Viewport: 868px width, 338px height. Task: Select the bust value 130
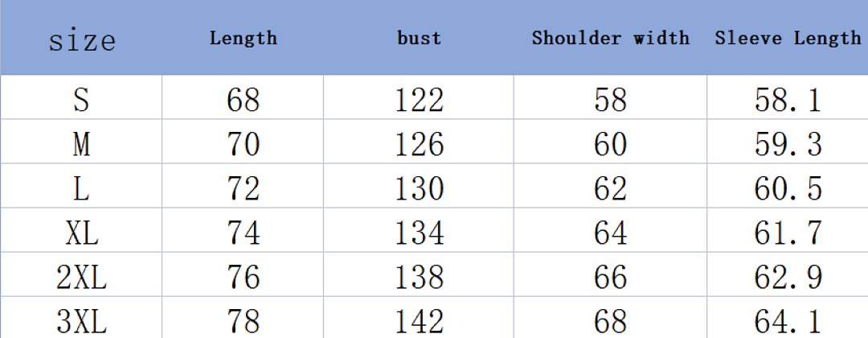[x=419, y=189]
